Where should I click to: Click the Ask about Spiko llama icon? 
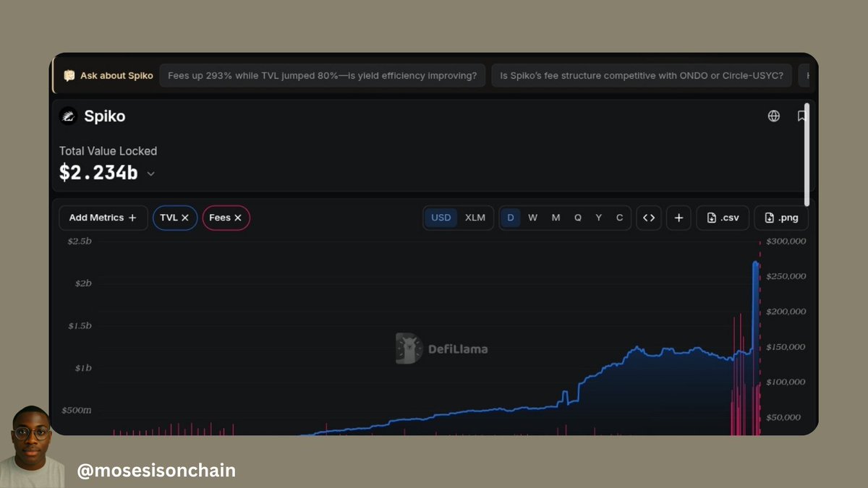pos(69,75)
